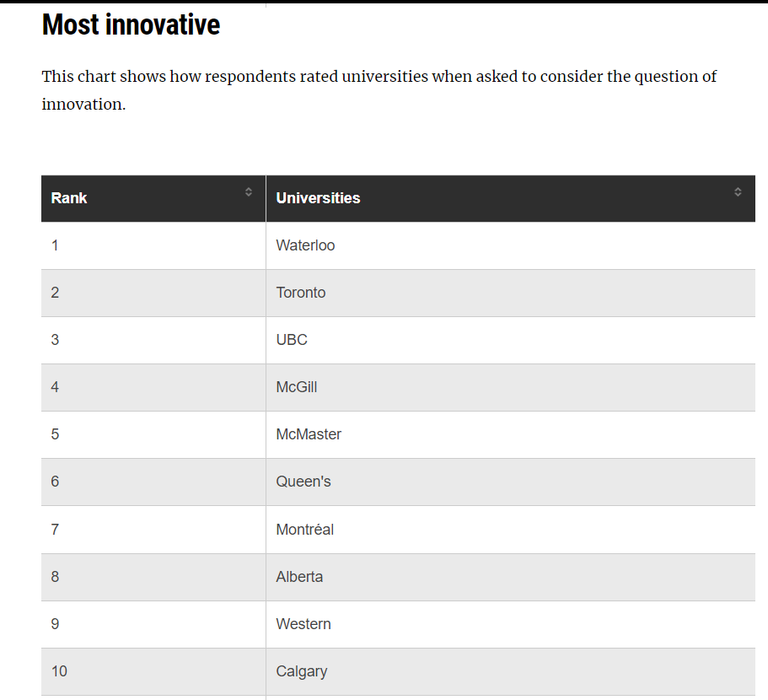Viewport: 768px width, 700px height.
Task: Click the Most innovative heading
Action: [x=131, y=24]
